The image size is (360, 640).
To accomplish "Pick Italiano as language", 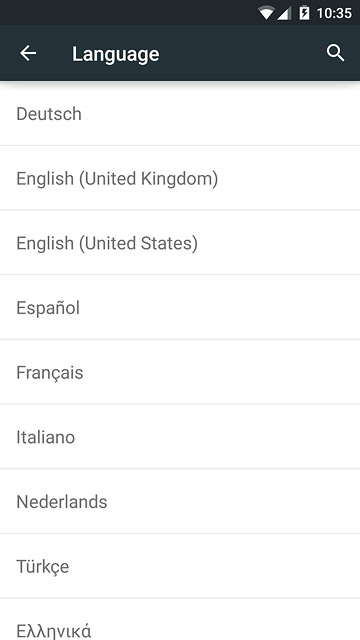I will point(180,437).
